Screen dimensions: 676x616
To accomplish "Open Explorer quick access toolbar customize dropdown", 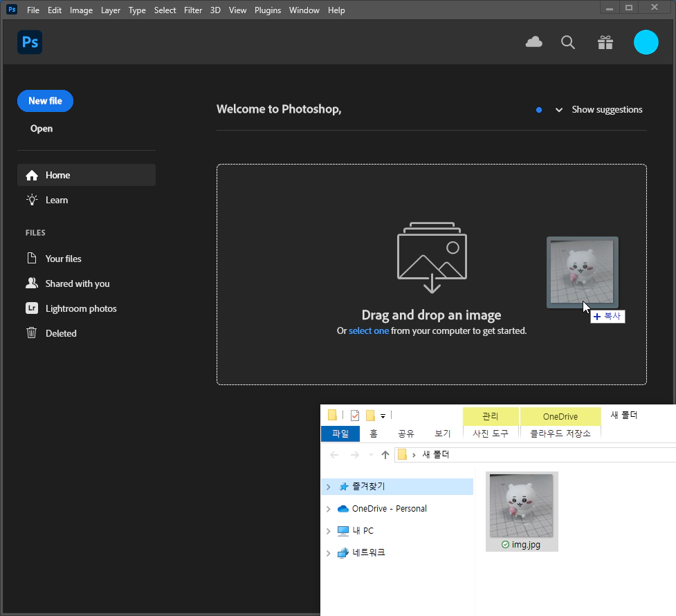I will 383,416.
